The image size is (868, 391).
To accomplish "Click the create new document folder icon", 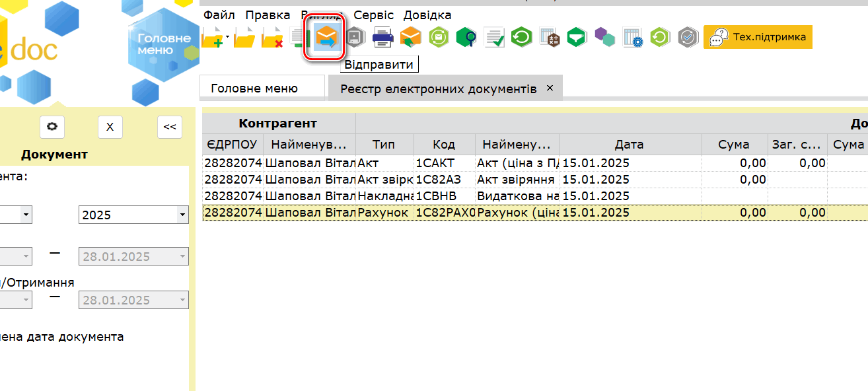I will [x=213, y=38].
